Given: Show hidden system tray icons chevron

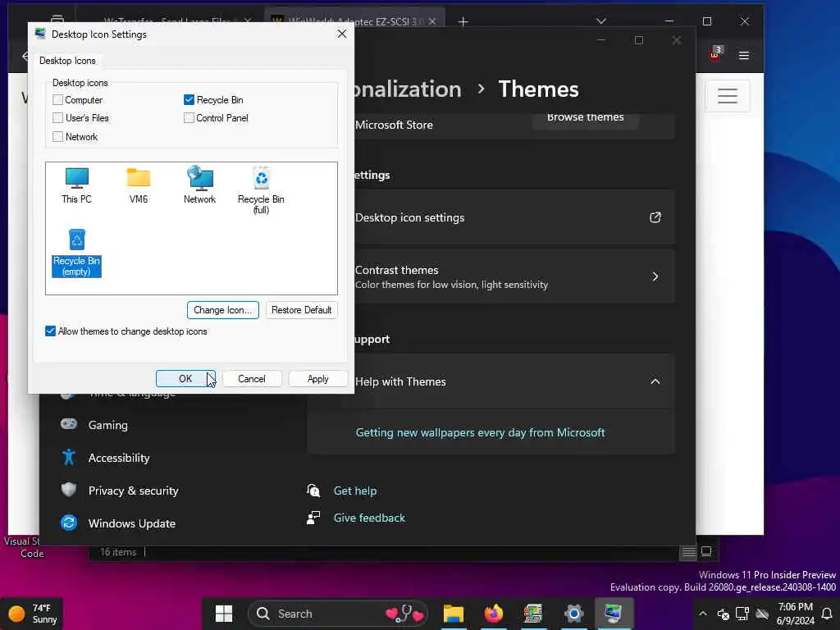Looking at the screenshot, I should pyautogui.click(x=703, y=614).
